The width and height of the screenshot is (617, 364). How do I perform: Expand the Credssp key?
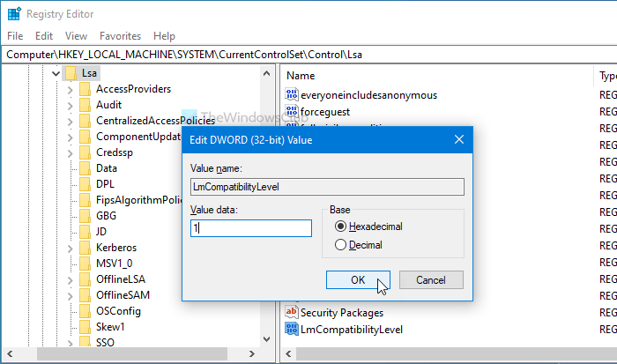[x=71, y=152]
